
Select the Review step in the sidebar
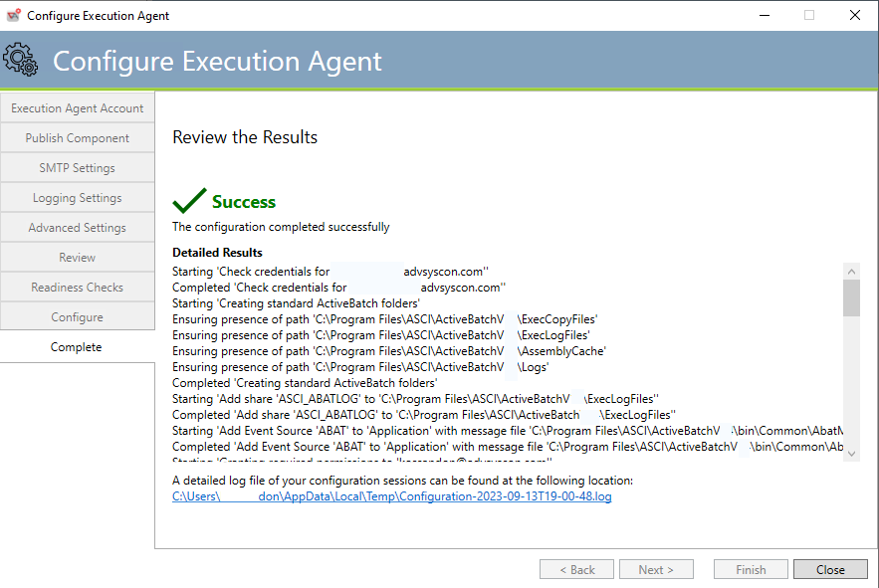[x=78, y=258]
